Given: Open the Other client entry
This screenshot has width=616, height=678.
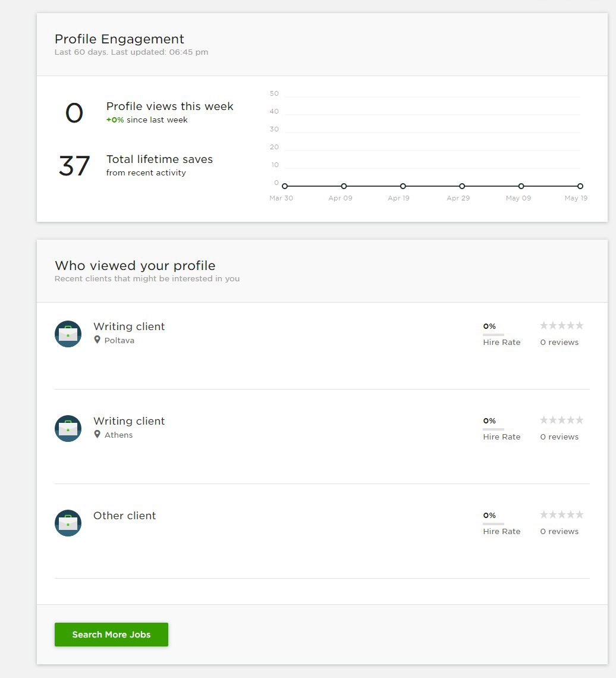Looking at the screenshot, I should coord(124,516).
